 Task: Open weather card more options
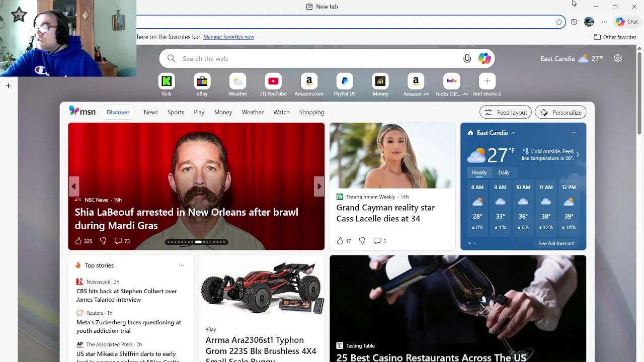pyautogui.click(x=574, y=133)
